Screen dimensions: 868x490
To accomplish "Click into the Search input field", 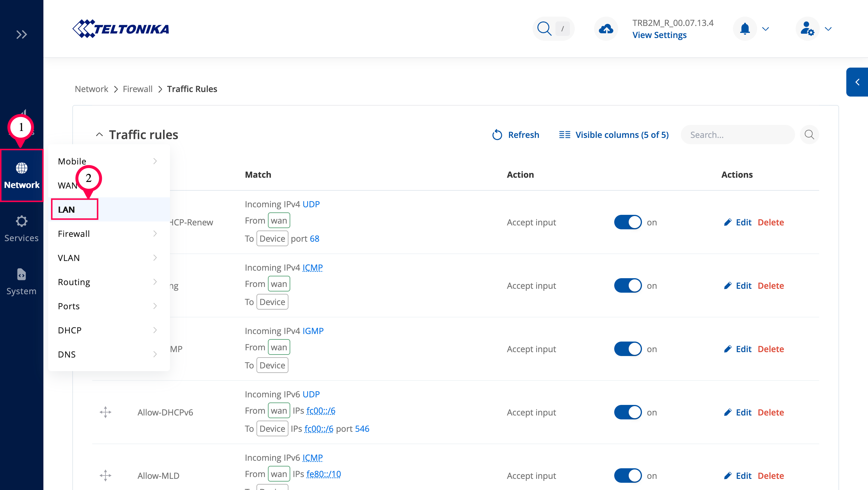I will [x=737, y=135].
